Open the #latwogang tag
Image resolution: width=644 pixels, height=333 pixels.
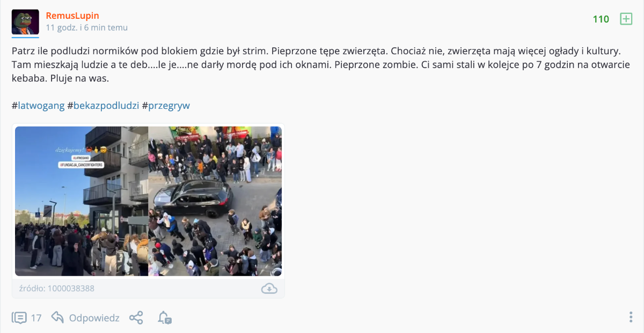pyautogui.click(x=38, y=106)
